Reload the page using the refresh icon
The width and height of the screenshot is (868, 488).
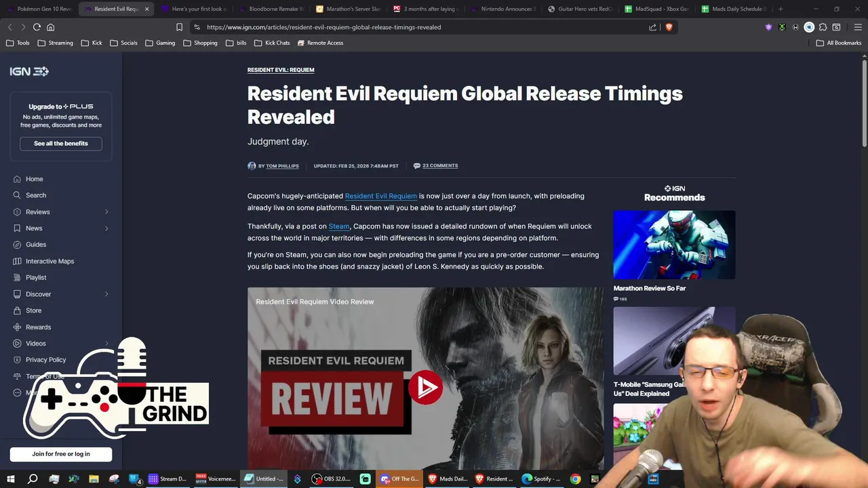pos(37,27)
